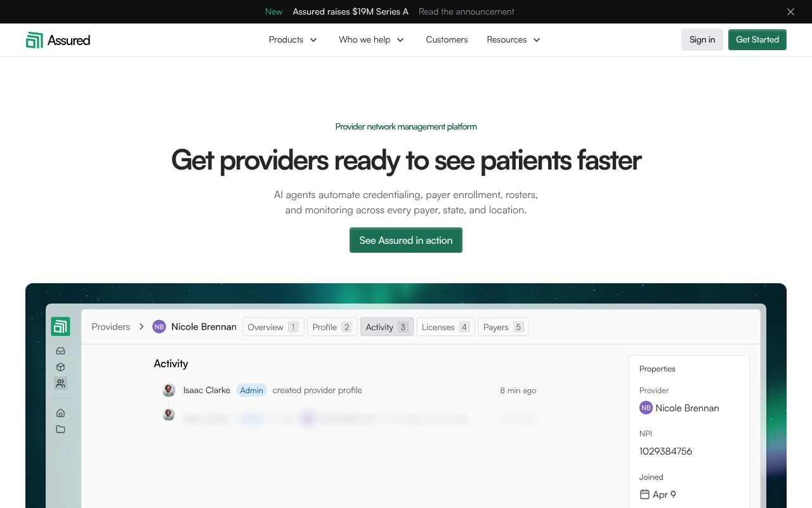The width and height of the screenshot is (812, 508).
Task: Click the Get Started button
Action: 757,39
